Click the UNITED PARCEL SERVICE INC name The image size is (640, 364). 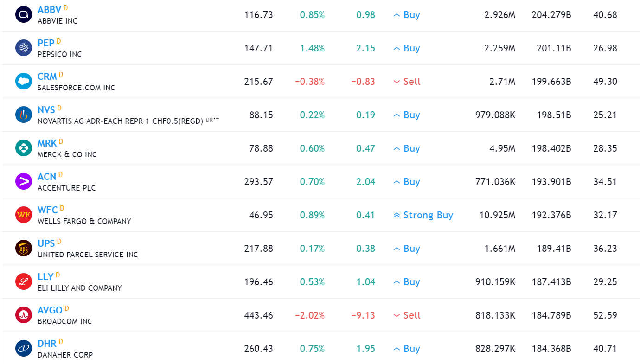point(88,255)
